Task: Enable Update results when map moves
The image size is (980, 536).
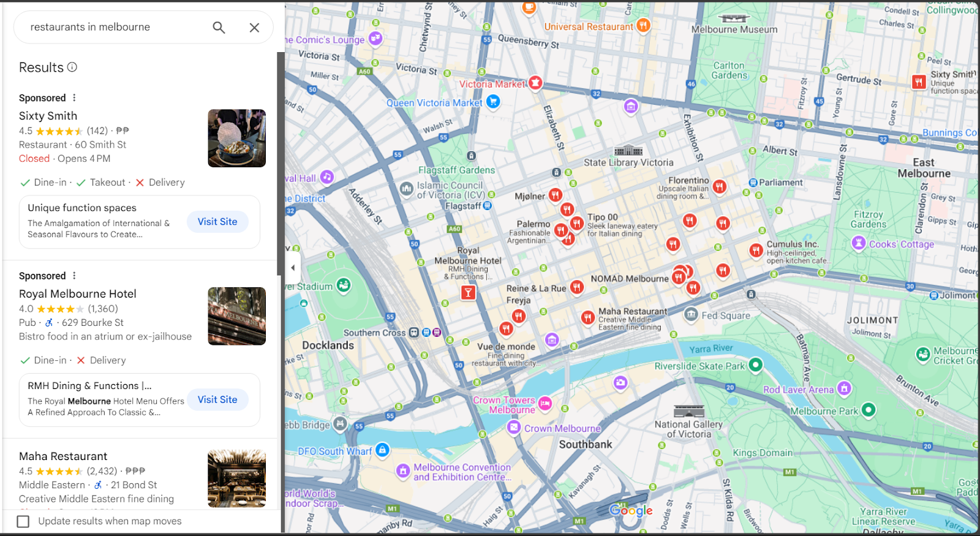Action: coord(23,521)
